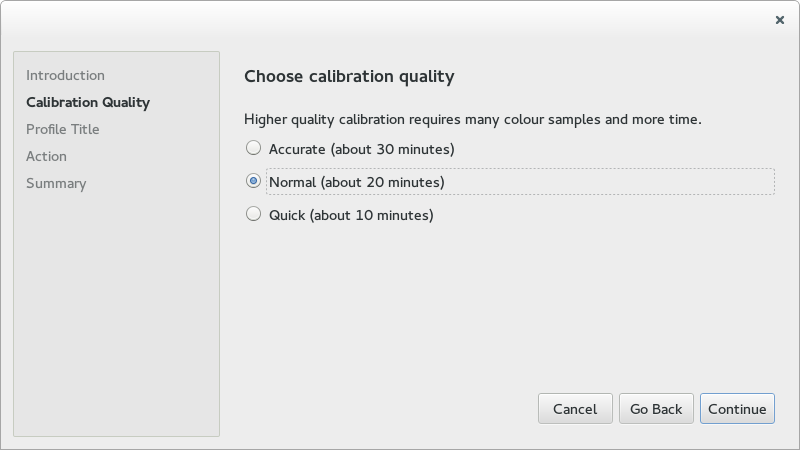The image size is (800, 450).
Task: Choose the Normal quality radio button
Action: point(254,181)
